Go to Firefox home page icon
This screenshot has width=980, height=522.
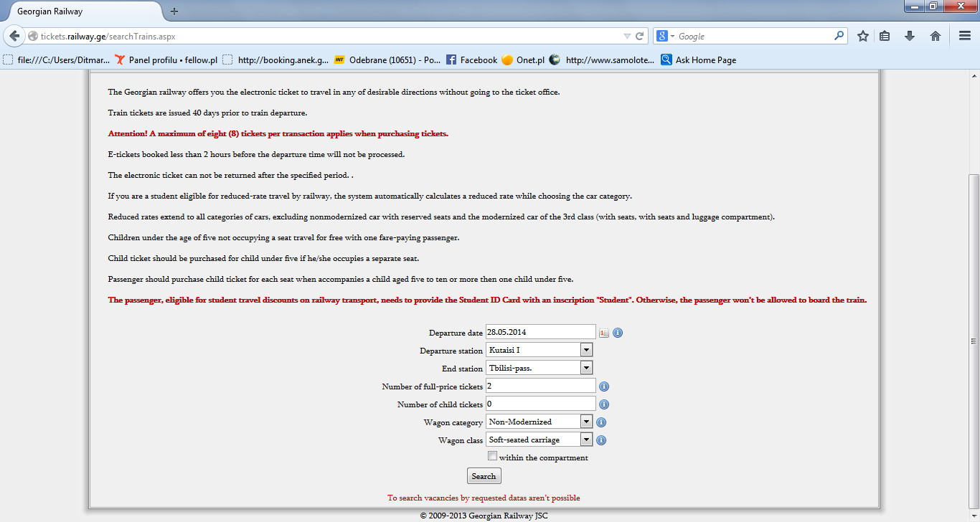(x=936, y=36)
